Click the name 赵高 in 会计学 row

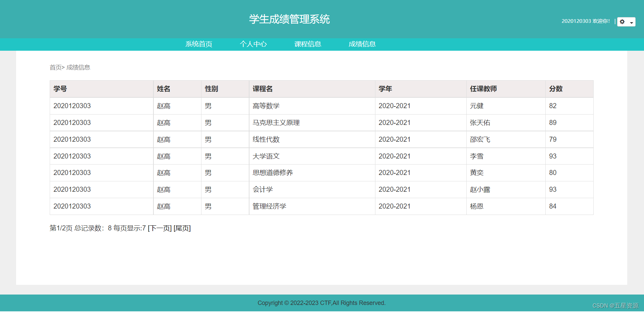tap(164, 190)
